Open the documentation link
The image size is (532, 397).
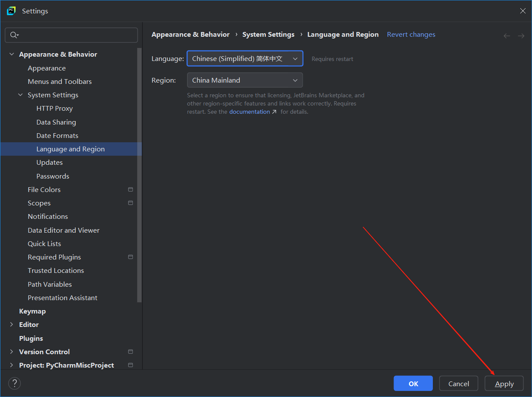tap(250, 112)
